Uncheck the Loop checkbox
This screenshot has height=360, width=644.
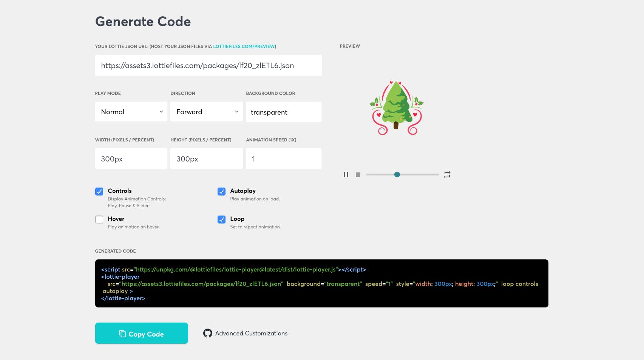click(222, 219)
